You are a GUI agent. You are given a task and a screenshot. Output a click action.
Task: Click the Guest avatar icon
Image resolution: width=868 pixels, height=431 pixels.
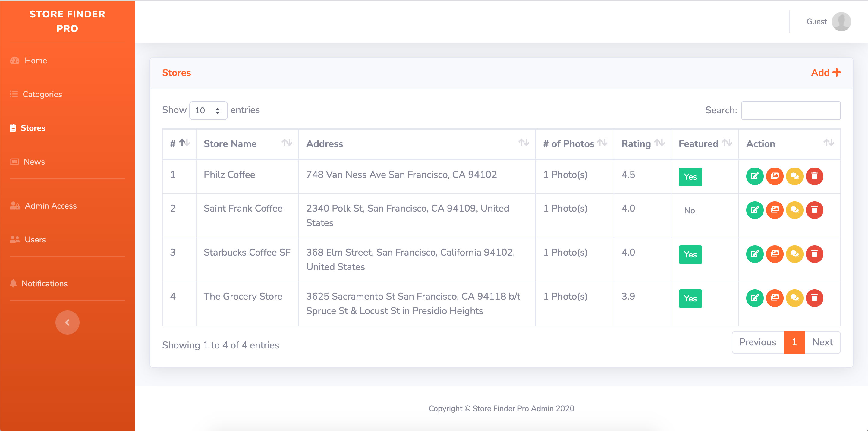click(x=841, y=22)
